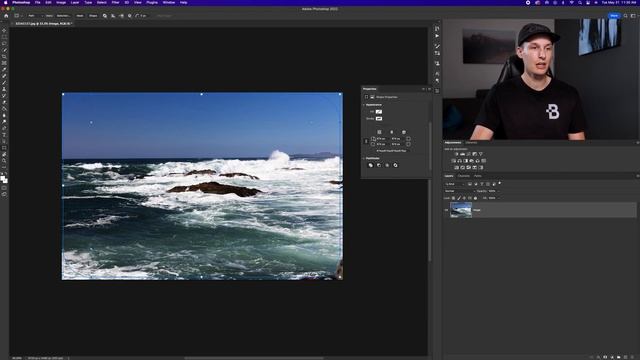The width and height of the screenshot is (640, 360).
Task: Select the Crop tool
Action: 4,57
